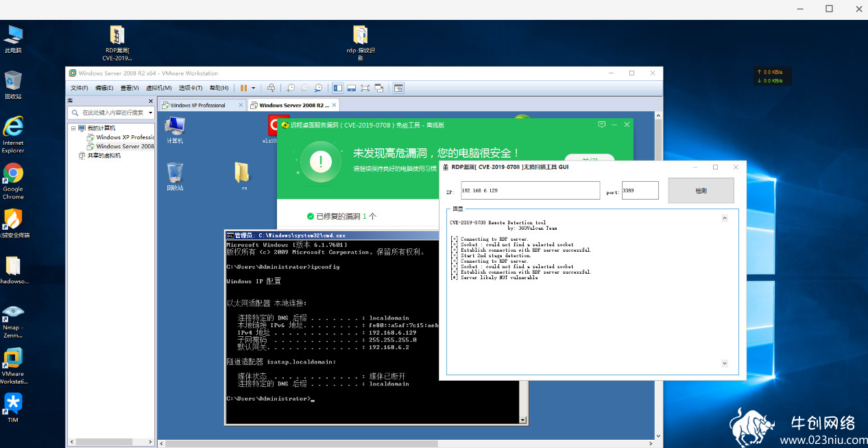
Task: Open the 编辑(E) menu in VMware Workstation
Action: (x=104, y=88)
